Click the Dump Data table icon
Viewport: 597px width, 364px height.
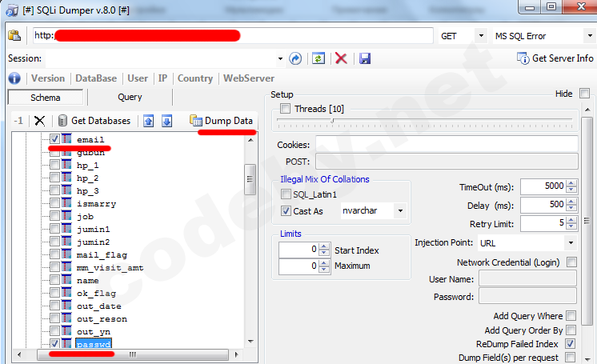(196, 121)
